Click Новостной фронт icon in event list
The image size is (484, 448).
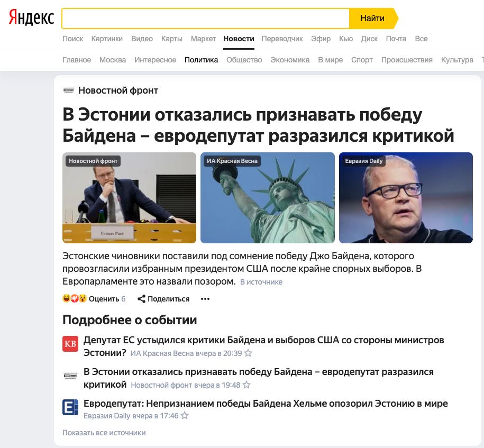pos(70,376)
